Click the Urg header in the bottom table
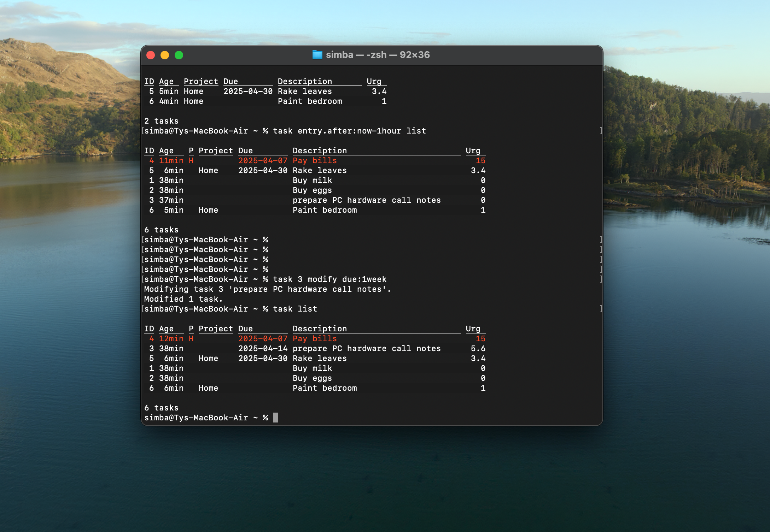Screen dimensions: 770x532 coord(473,329)
